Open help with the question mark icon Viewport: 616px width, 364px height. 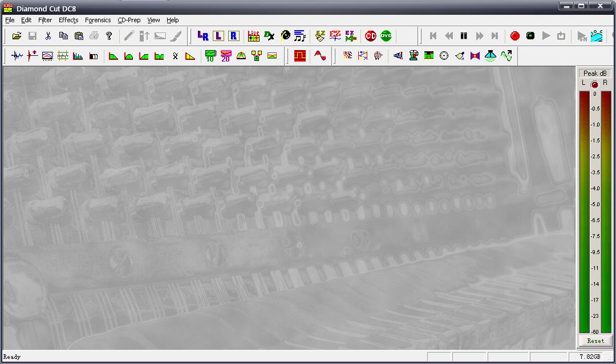[109, 36]
